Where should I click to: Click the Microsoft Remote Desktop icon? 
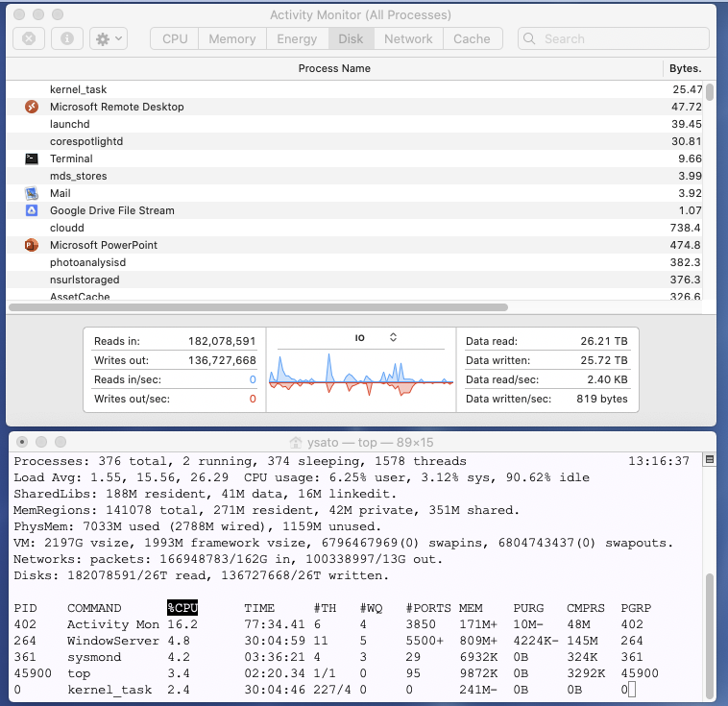pos(32,107)
